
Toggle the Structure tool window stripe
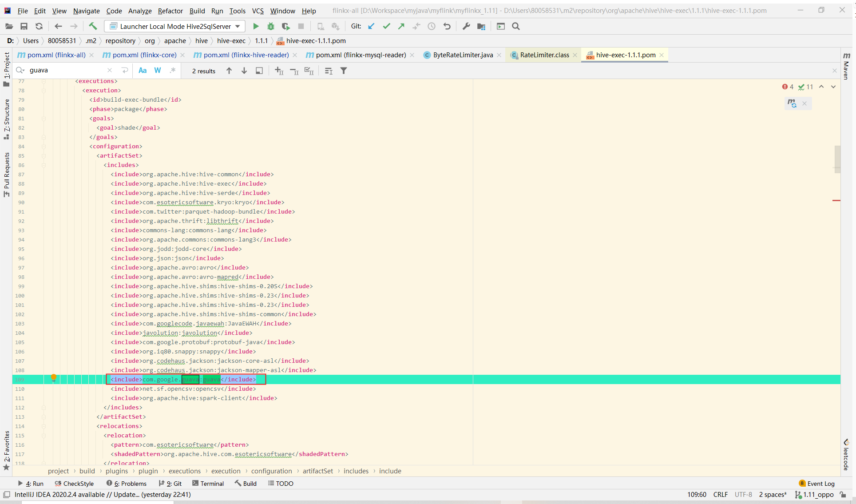pos(7,119)
